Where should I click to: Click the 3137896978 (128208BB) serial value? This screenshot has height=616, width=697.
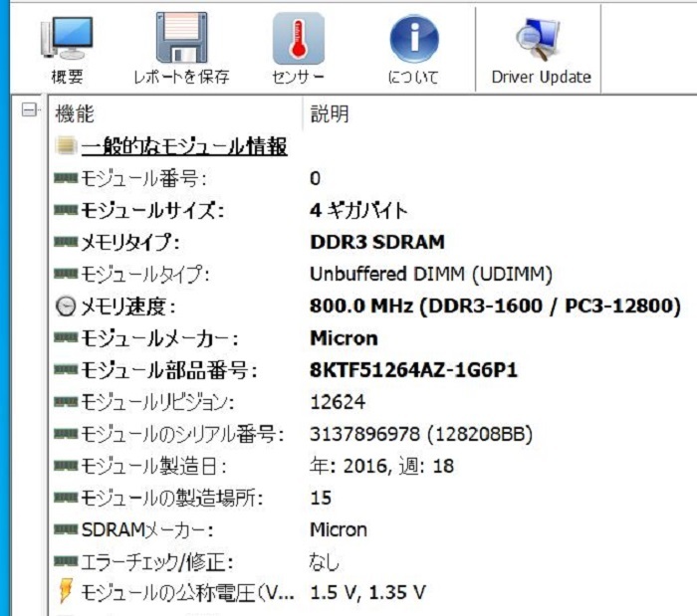tap(421, 434)
